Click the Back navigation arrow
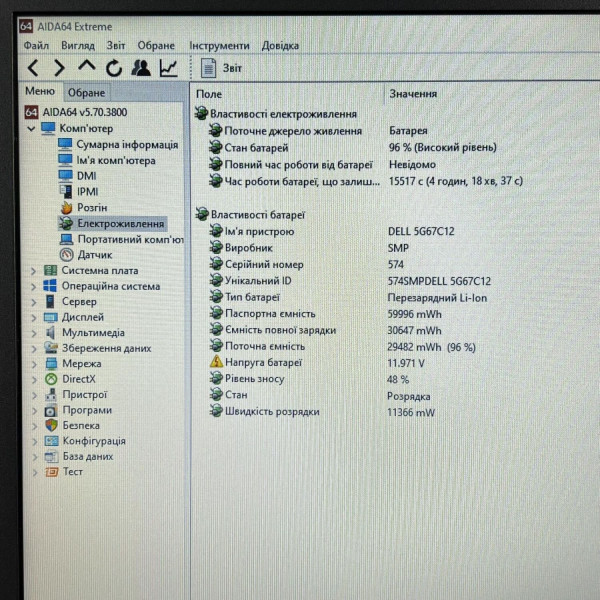The width and height of the screenshot is (600, 600). tap(34, 68)
